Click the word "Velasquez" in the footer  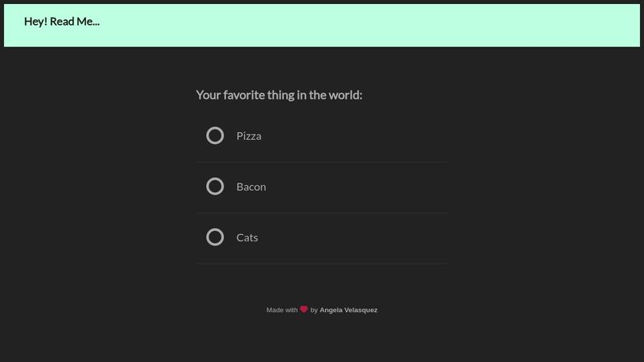tap(361, 310)
